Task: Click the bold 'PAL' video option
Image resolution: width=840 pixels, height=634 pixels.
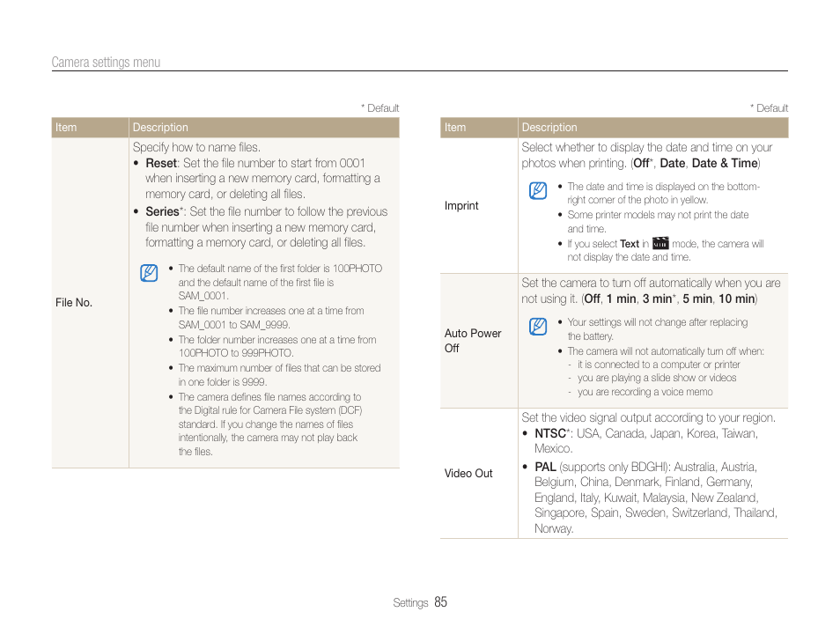Action: pyautogui.click(x=545, y=467)
